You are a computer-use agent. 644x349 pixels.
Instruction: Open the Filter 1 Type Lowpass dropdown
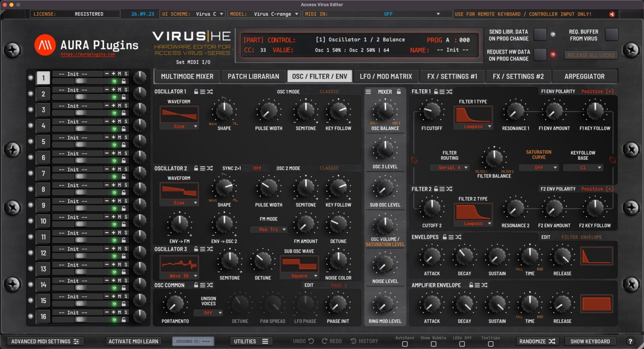[x=473, y=127]
